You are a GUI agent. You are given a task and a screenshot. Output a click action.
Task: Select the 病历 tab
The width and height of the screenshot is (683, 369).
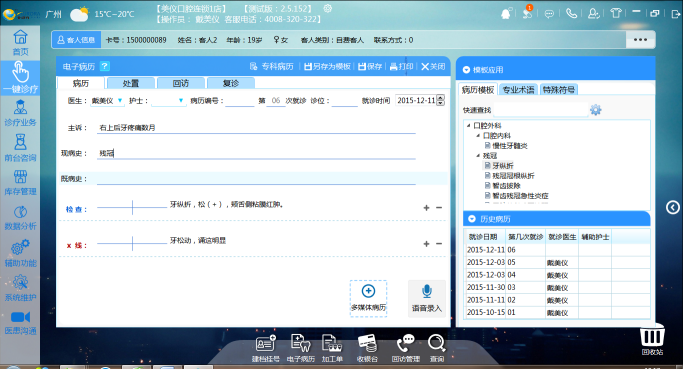(x=81, y=83)
